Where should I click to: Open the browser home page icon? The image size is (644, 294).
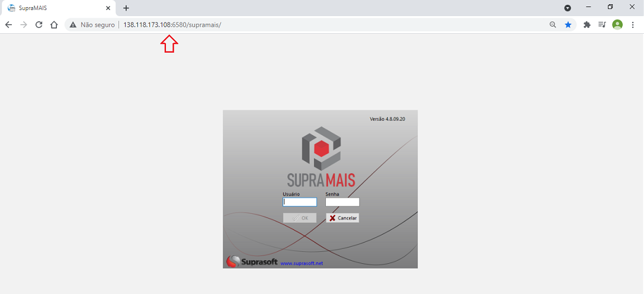(54, 25)
